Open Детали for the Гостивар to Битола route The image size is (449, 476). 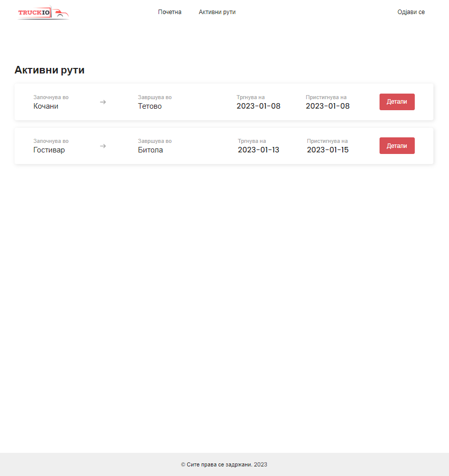pos(397,145)
